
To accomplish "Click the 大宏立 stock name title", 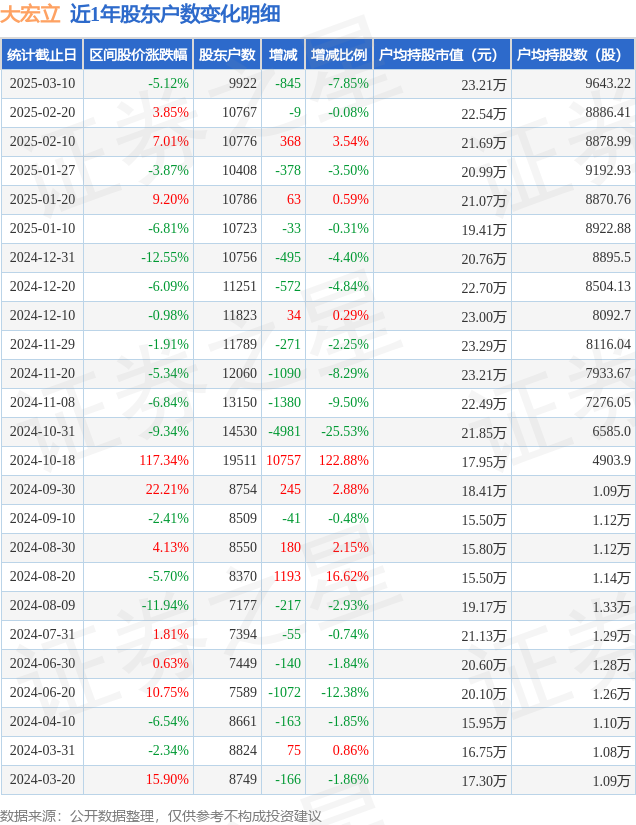I will (31, 14).
